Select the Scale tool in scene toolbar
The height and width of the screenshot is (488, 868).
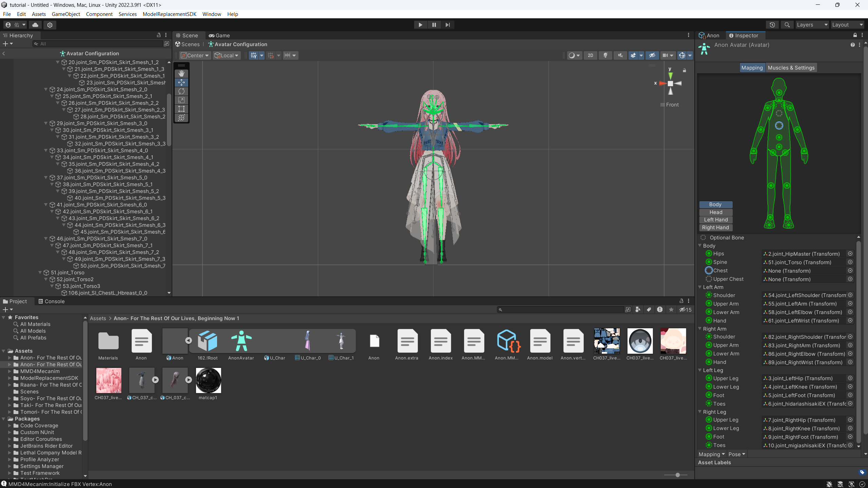181,100
